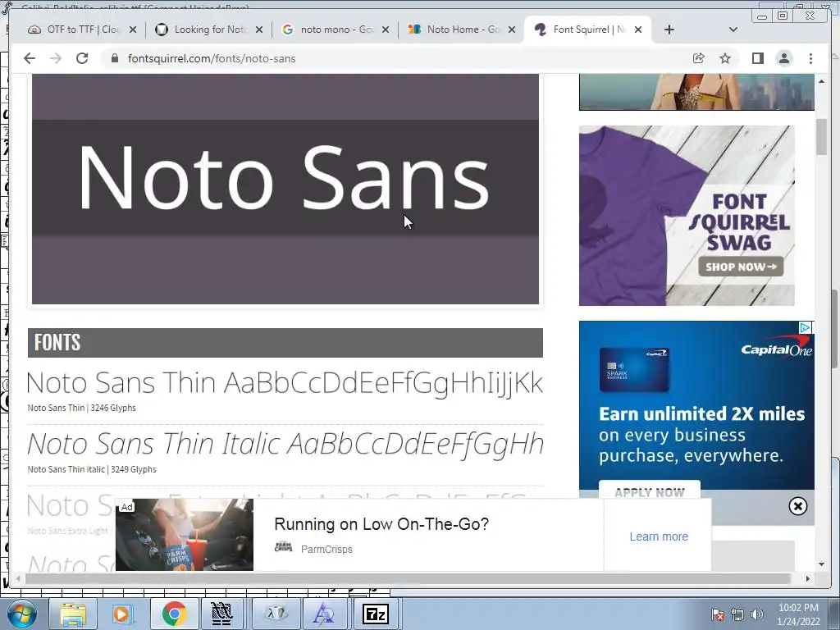Click the Chrome taskbar icon
The height and width of the screenshot is (630, 840).
pyautogui.click(x=174, y=614)
